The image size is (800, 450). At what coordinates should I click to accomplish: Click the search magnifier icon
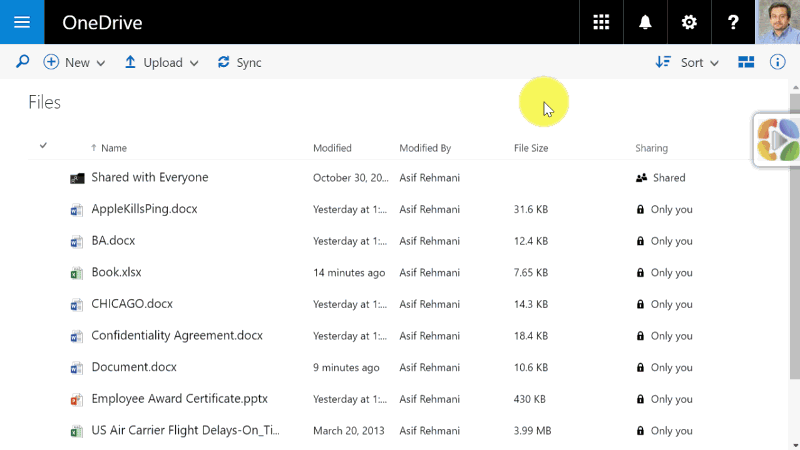pos(22,62)
